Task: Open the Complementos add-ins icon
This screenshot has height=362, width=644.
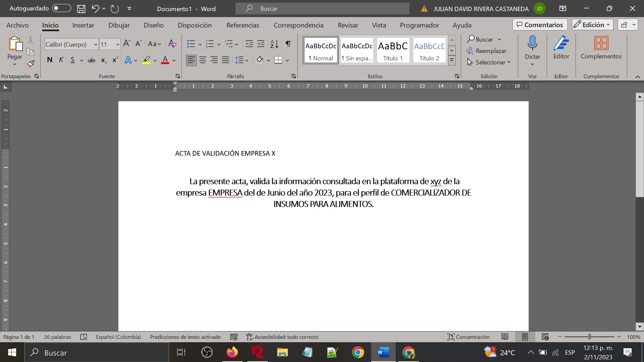Action: point(601,44)
